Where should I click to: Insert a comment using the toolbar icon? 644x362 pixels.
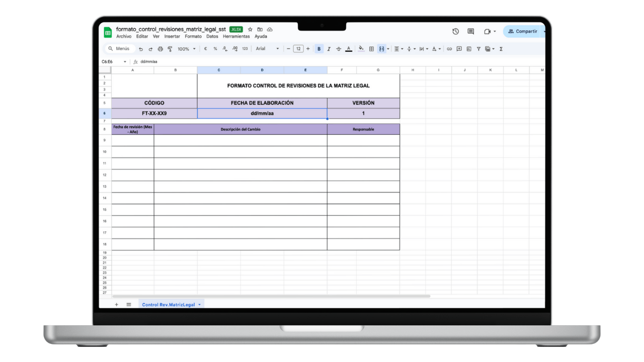point(459,49)
